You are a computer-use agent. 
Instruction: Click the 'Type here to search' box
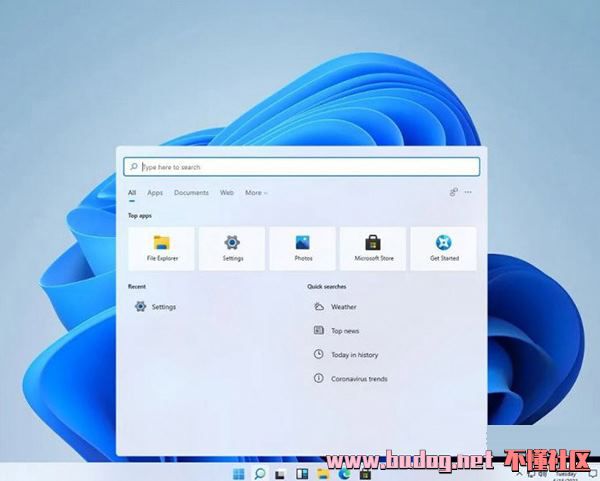point(301,167)
